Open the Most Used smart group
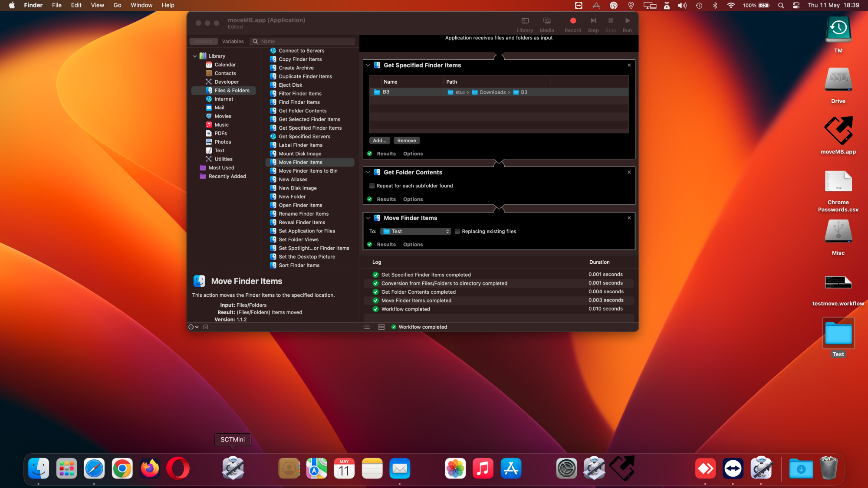Image resolution: width=868 pixels, height=488 pixels. 221,168
